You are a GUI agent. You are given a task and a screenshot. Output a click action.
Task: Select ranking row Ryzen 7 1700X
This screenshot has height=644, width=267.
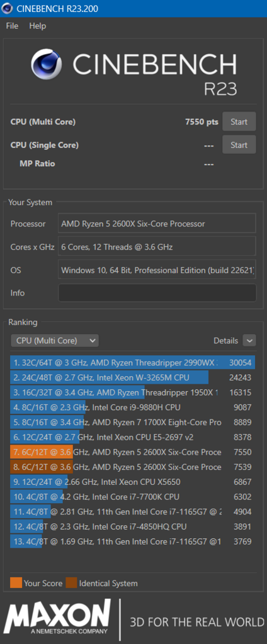tap(132, 422)
